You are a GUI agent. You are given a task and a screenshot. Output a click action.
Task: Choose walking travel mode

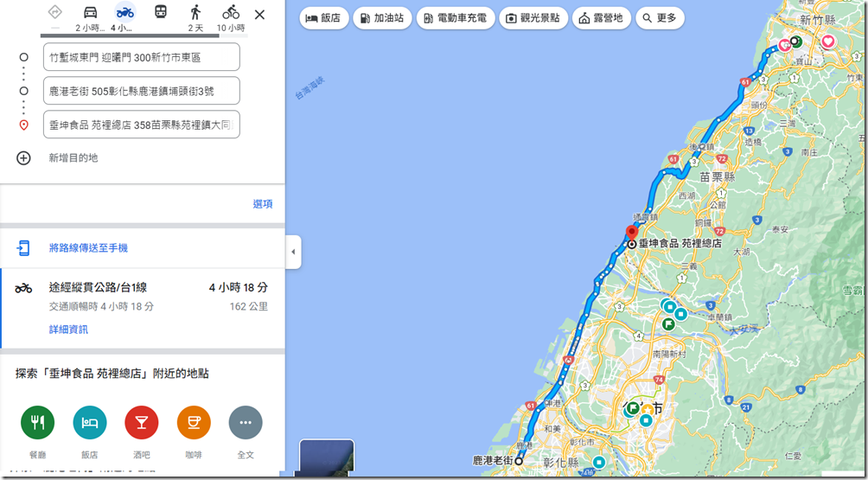point(195,12)
